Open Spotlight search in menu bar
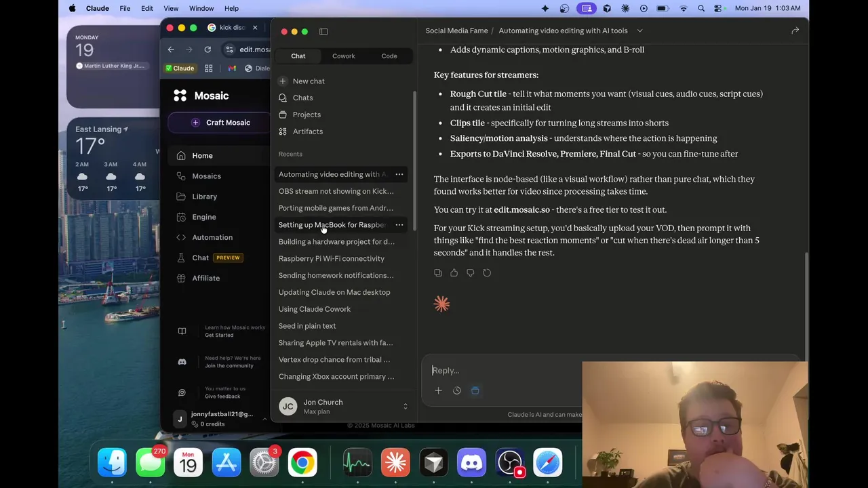The width and height of the screenshot is (868, 488). 701,8
